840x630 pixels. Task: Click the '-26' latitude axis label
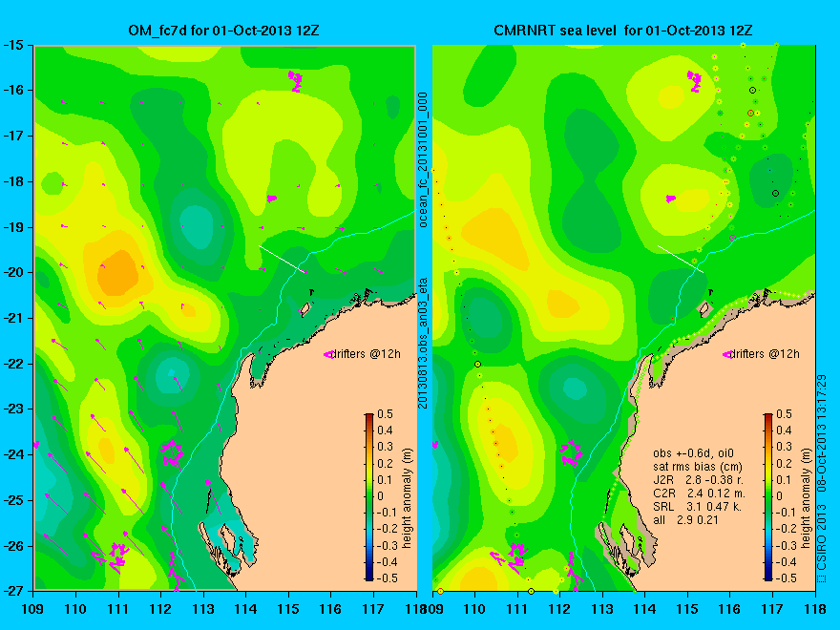[13, 546]
